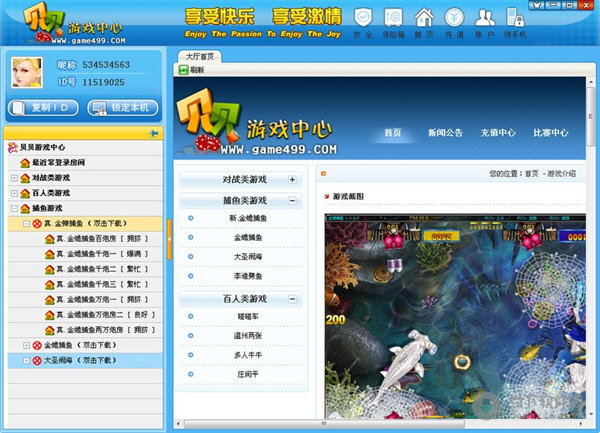Click horizontal scrollbar of web panel
Image resolution: width=600 pixels, height=433 pixels.
324,423
